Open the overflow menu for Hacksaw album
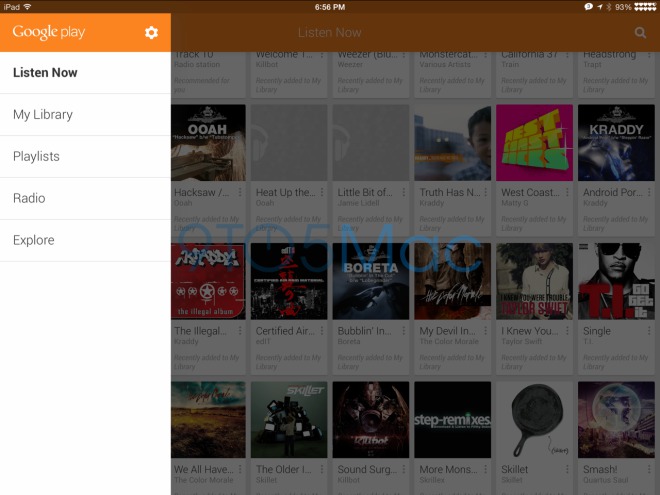This screenshot has width=660, height=495. pyautogui.click(x=240, y=192)
